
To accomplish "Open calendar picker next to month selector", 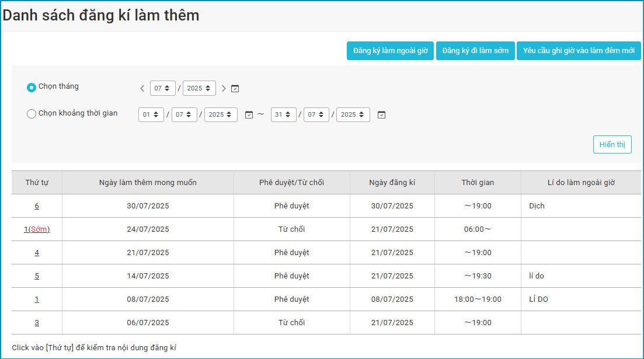I will tap(235, 89).
